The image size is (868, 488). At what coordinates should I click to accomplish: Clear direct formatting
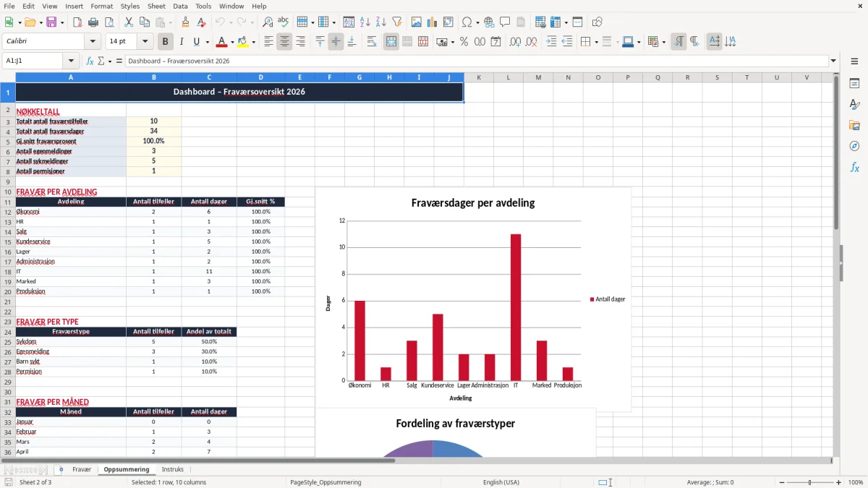[200, 22]
